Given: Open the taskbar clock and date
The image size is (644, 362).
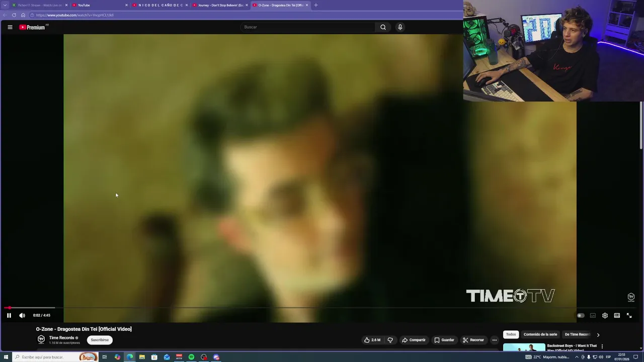Looking at the screenshot, I should click(621, 357).
